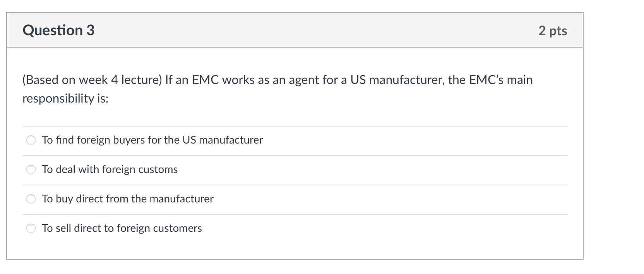
Task: Click the words "responsibility is:" in the prompt
Action: point(65,98)
